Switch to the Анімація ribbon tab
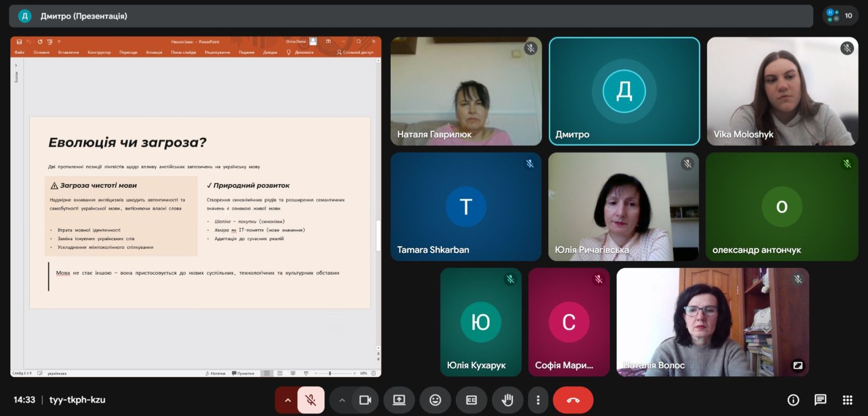The image size is (868, 416). point(154,53)
